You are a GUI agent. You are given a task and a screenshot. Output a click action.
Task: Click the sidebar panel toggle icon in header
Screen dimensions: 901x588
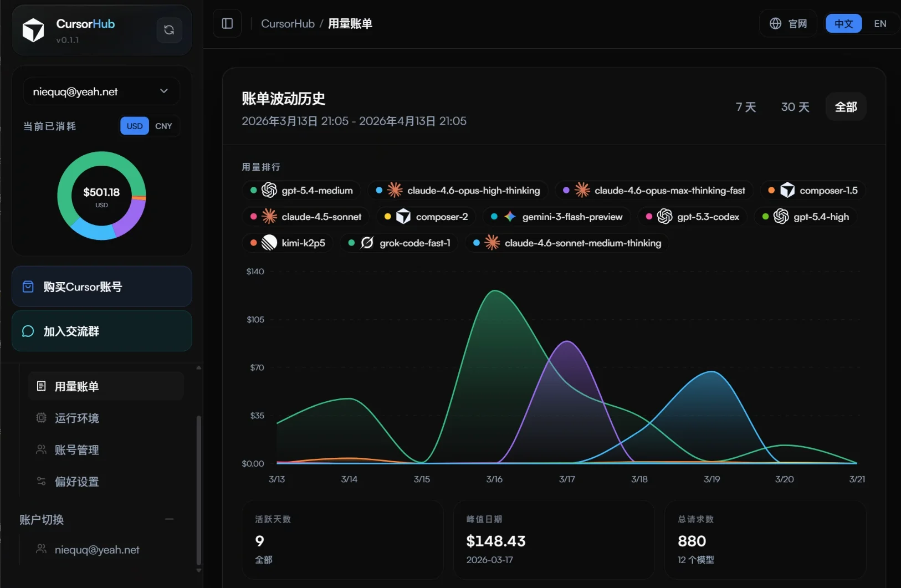(x=227, y=23)
